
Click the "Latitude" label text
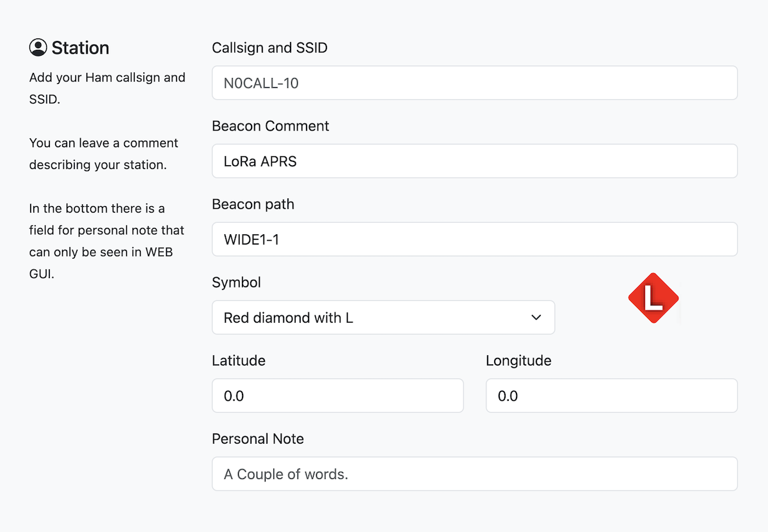(238, 360)
